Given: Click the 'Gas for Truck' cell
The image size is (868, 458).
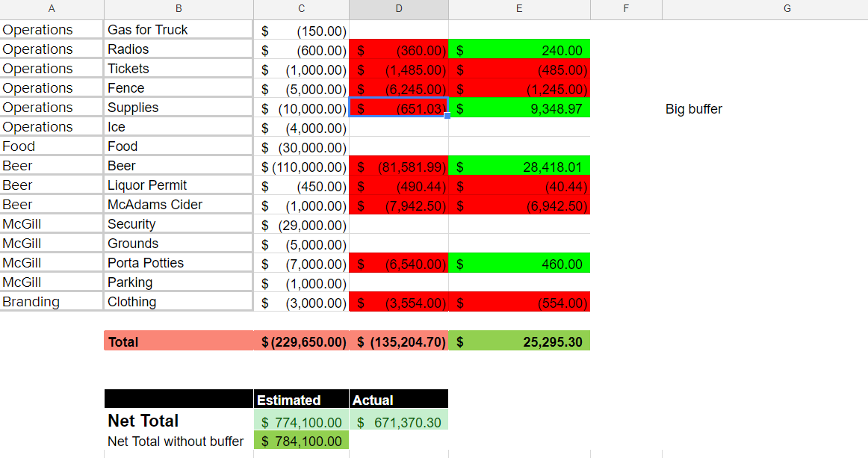Looking at the screenshot, I should [179, 30].
